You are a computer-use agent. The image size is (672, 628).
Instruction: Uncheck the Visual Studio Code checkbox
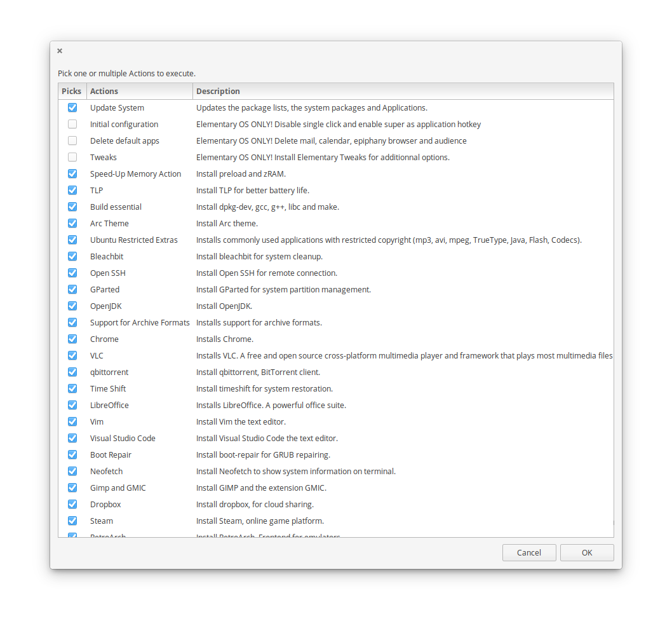[72, 438]
